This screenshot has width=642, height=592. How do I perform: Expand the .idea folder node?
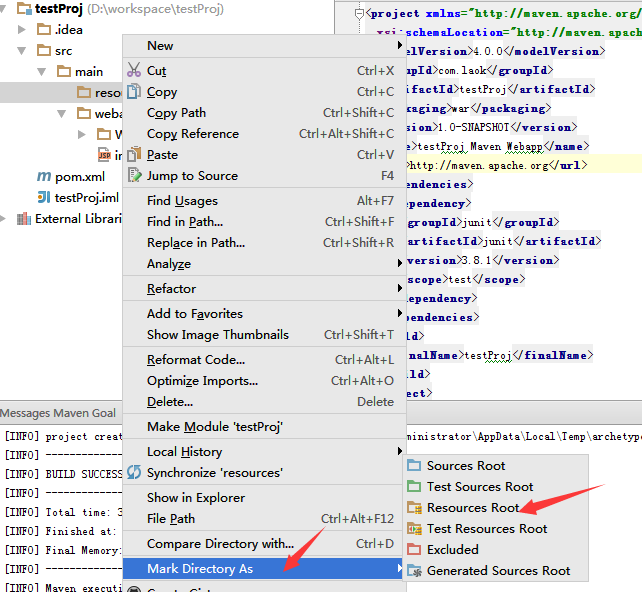click(x=22, y=30)
